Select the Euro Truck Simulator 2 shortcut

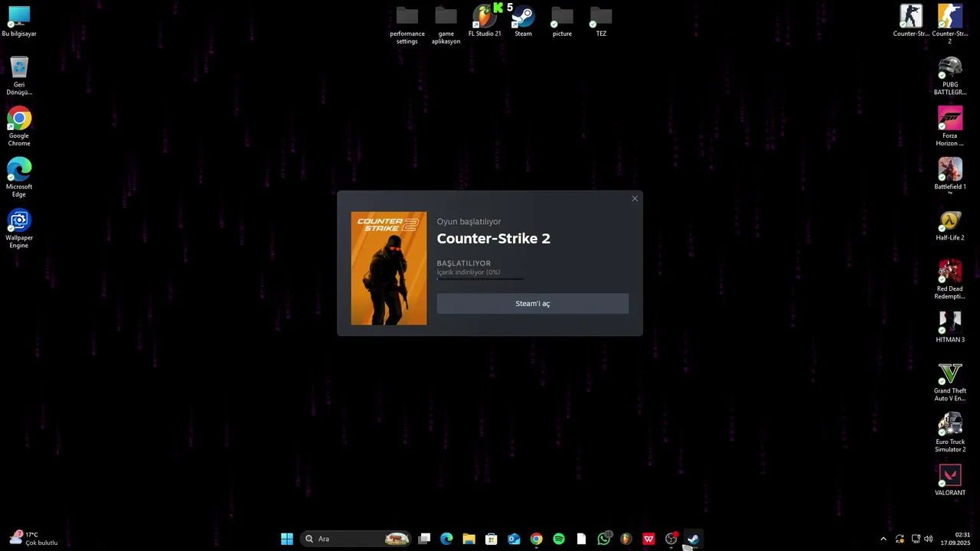(950, 433)
